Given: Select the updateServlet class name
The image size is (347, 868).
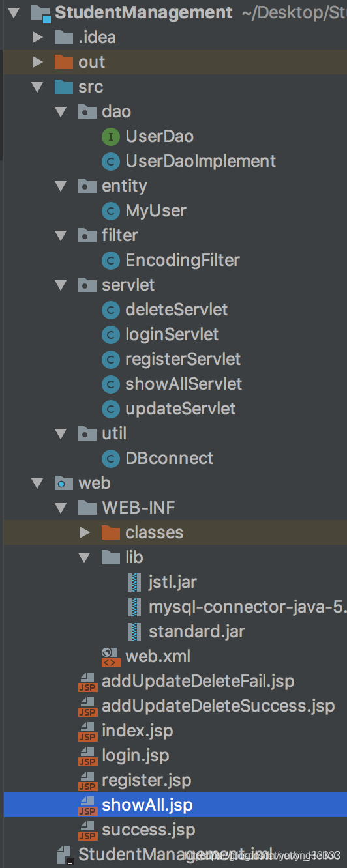Looking at the screenshot, I should point(181,409).
